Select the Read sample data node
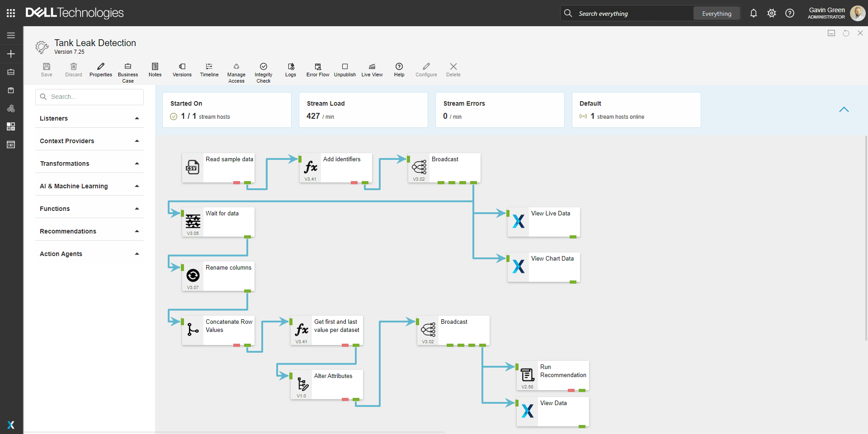 click(218, 168)
